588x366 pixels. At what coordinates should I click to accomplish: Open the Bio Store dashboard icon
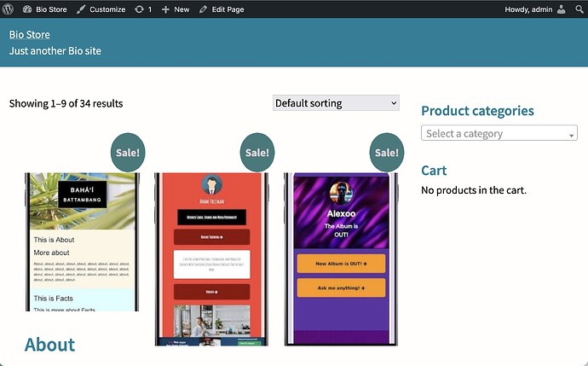click(x=27, y=9)
